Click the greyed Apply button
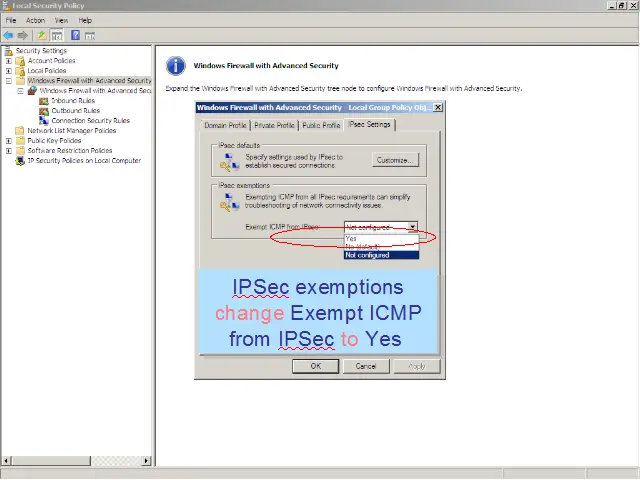Viewport: 640px width, 480px height. coord(417,366)
